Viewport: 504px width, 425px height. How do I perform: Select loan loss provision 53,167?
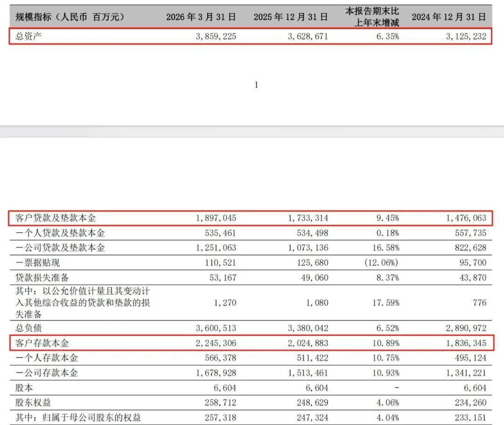click(x=223, y=277)
